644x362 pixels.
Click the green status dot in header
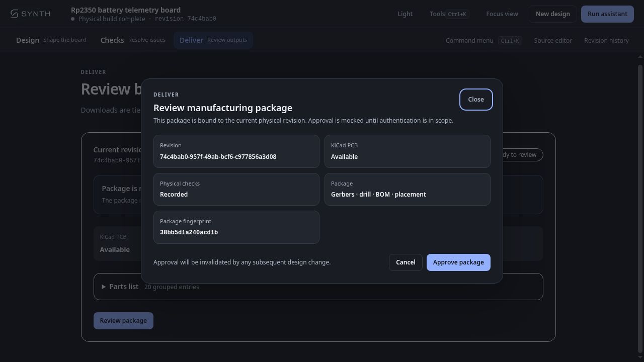point(73,19)
